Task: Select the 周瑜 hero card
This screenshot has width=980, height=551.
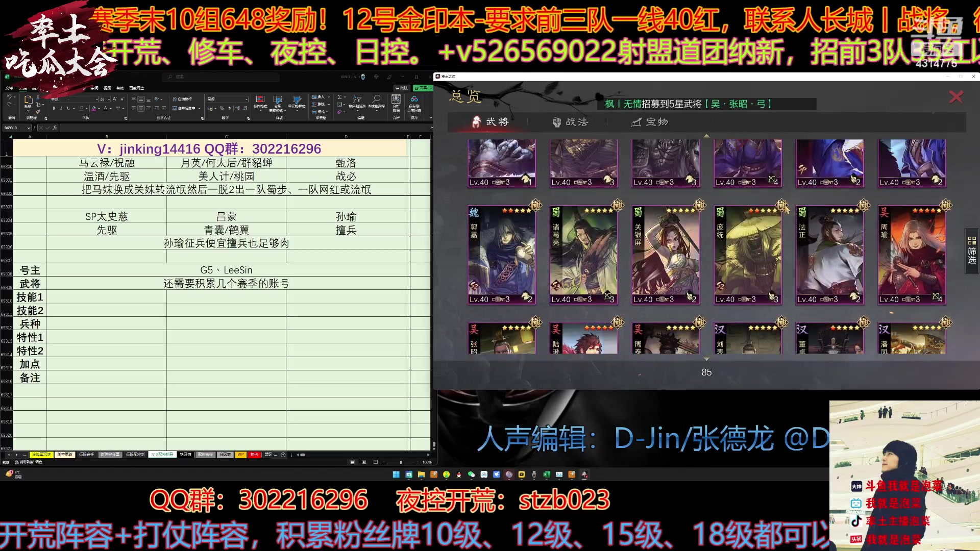Action: [x=912, y=255]
